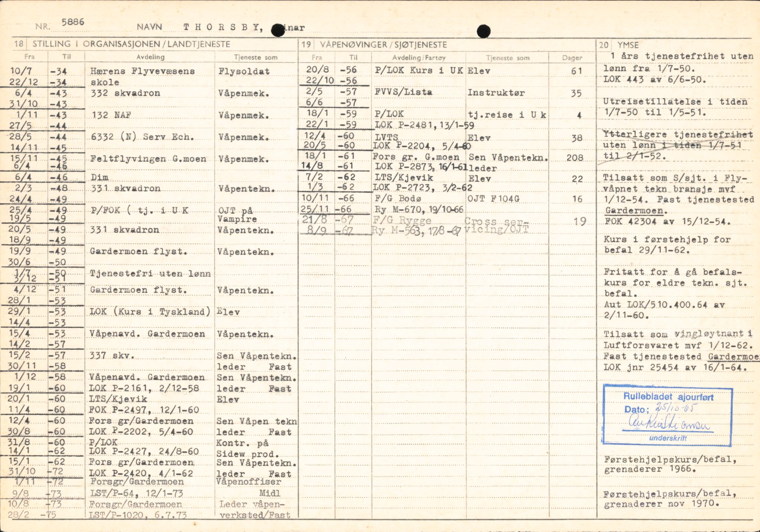Click the left punch hole mark
Image resolution: width=760 pixels, height=532 pixels.
coord(278,30)
